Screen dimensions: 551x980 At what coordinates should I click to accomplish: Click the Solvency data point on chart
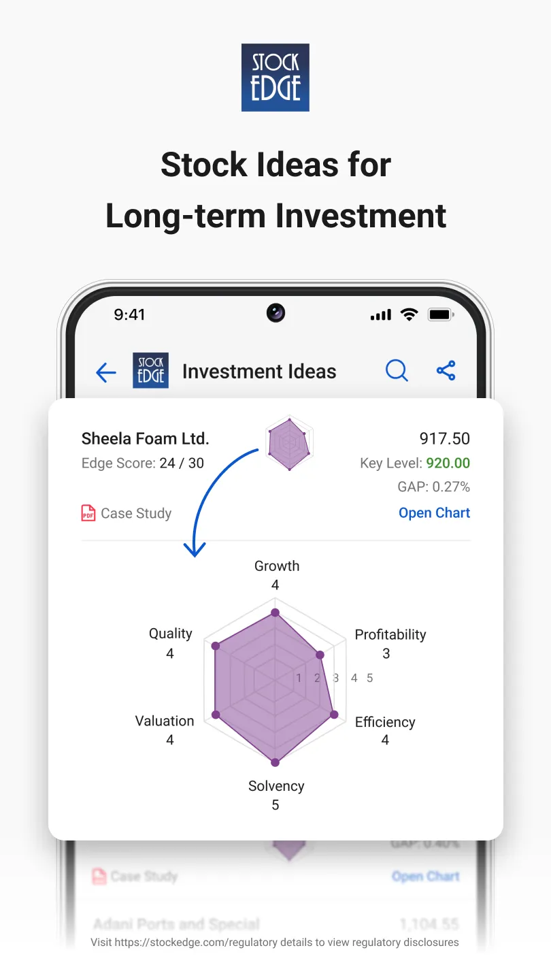click(275, 762)
